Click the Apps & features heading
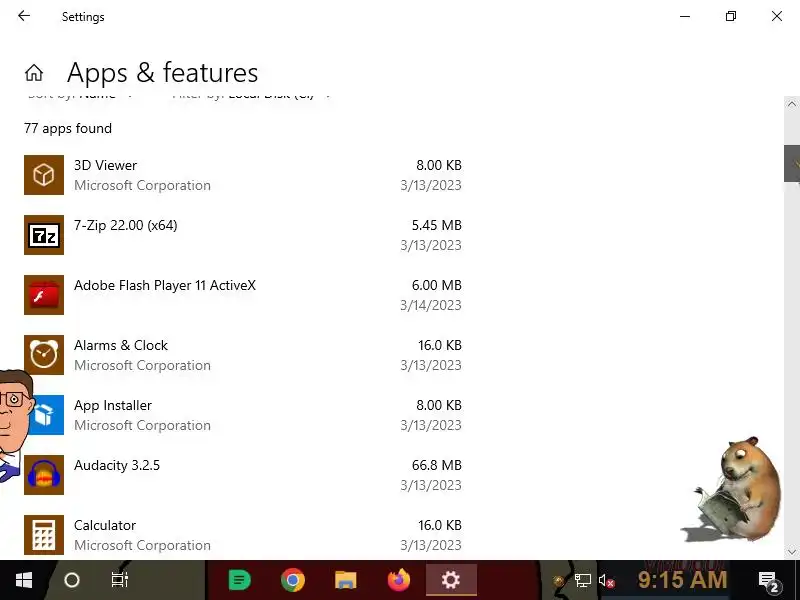This screenshot has height=600, width=800. 162,72
